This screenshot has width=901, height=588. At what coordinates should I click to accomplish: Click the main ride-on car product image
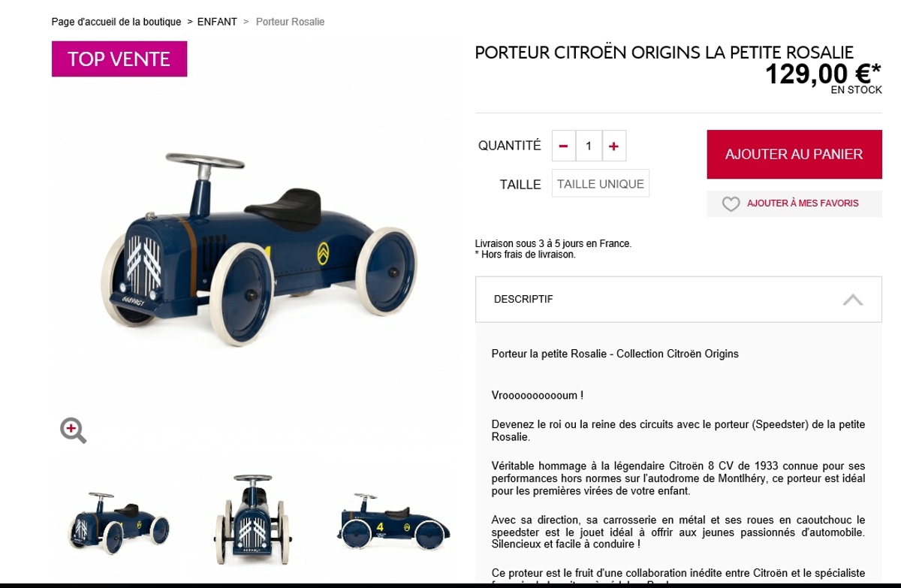click(x=255, y=240)
